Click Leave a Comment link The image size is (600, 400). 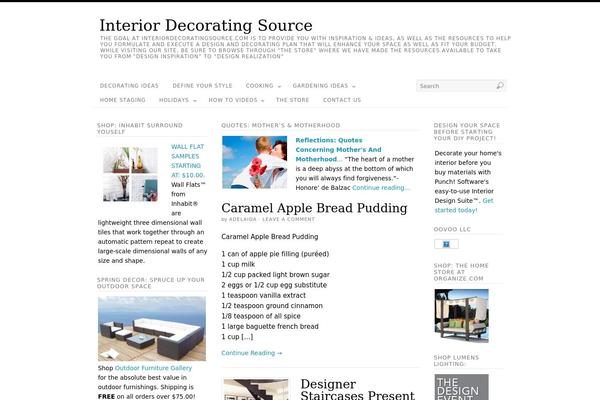click(289, 219)
